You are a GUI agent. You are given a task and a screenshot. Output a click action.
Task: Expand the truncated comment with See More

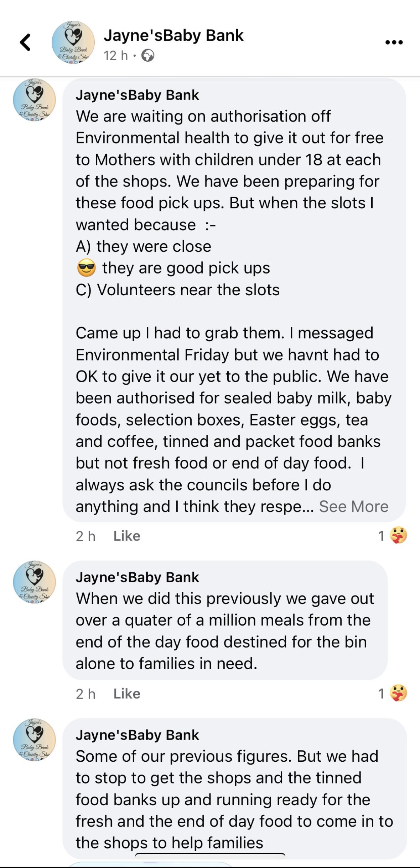(353, 507)
